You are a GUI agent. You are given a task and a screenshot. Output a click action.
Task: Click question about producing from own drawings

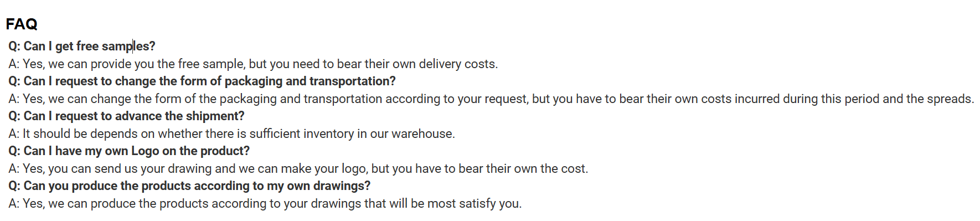pyautogui.click(x=189, y=186)
